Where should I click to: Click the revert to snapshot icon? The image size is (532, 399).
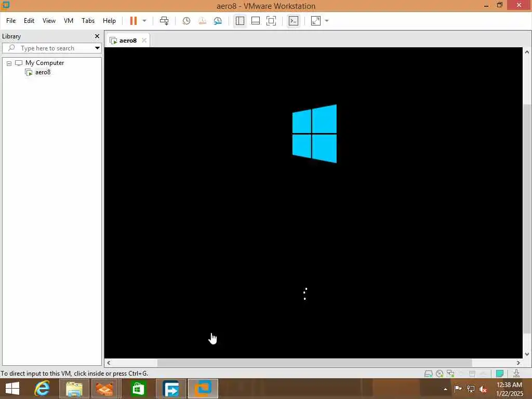[x=202, y=21]
